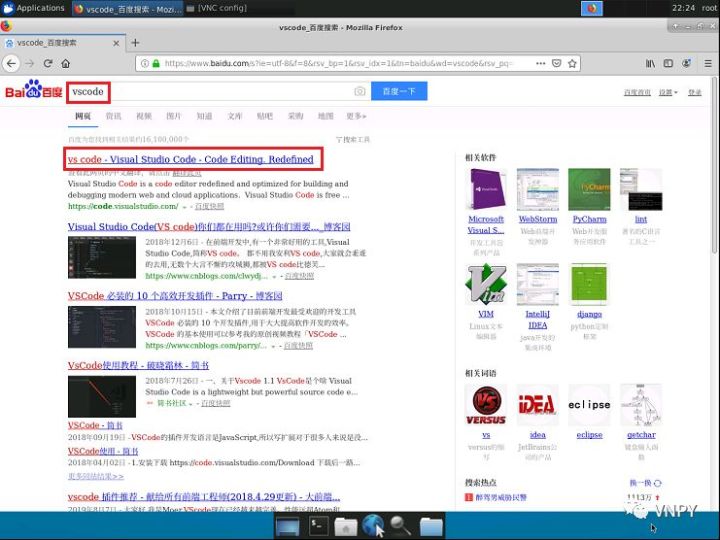Open home folder icon in dock
The height and width of the screenshot is (540, 720).
pyautogui.click(x=345, y=526)
